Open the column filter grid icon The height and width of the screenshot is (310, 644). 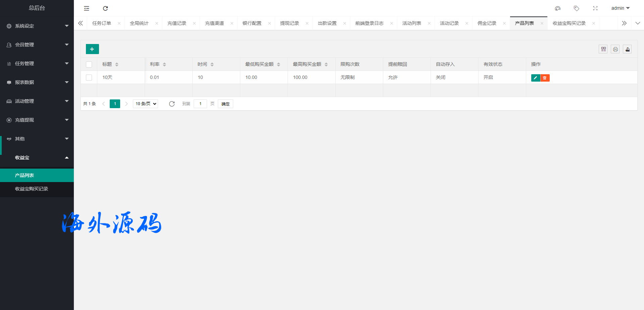click(x=603, y=49)
